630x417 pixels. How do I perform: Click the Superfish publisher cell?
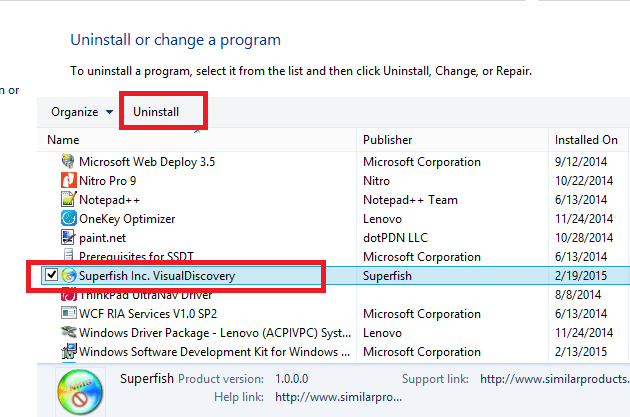pyautogui.click(x=387, y=276)
